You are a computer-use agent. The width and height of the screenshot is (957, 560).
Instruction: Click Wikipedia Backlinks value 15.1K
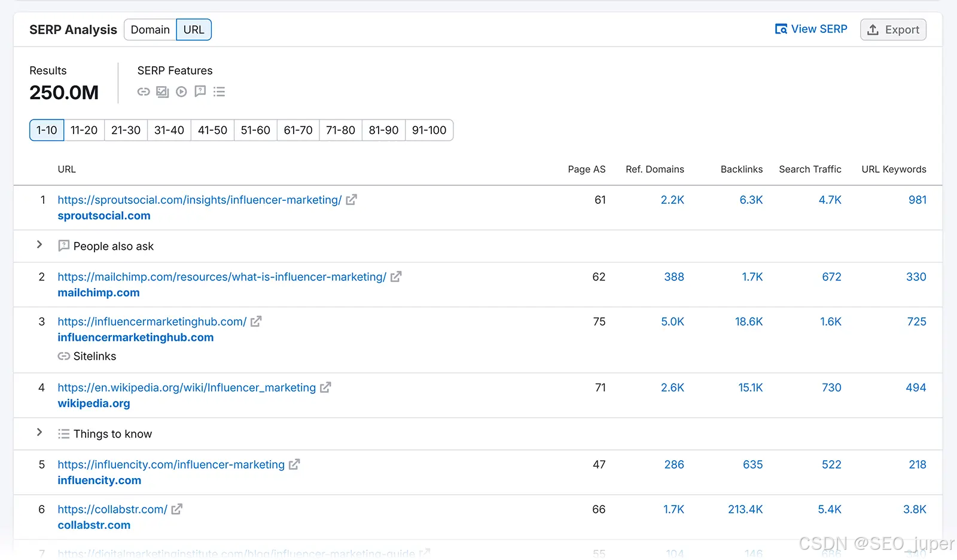click(x=751, y=388)
